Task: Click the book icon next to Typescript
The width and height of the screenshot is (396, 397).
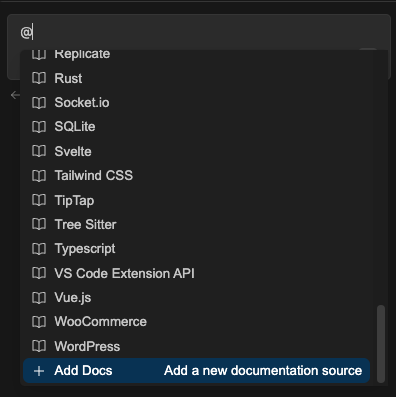Action: 39,249
